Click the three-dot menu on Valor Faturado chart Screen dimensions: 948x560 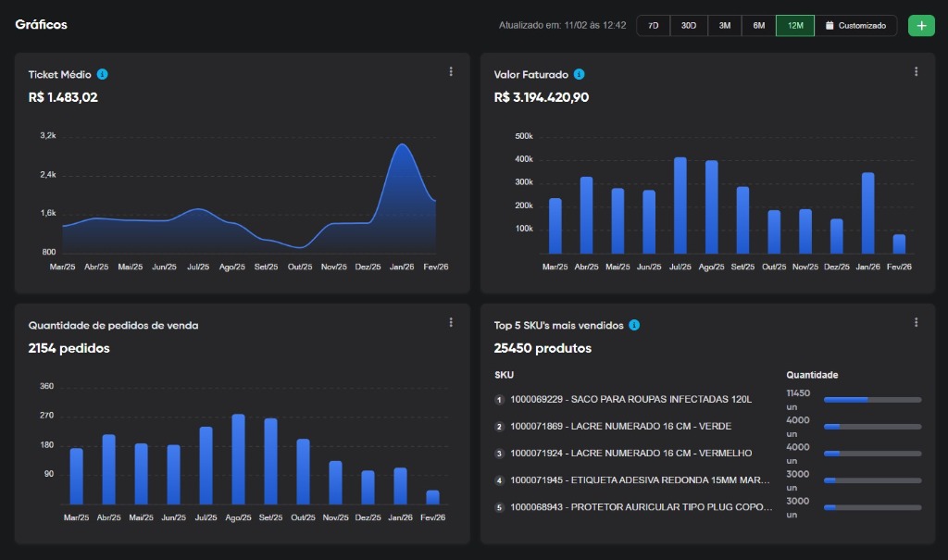tap(916, 71)
